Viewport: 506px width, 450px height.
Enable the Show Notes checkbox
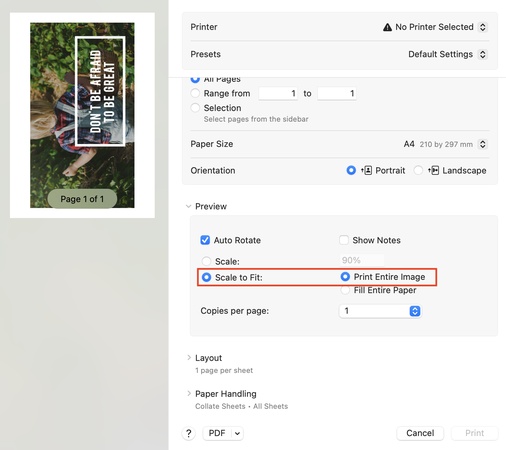click(x=344, y=240)
